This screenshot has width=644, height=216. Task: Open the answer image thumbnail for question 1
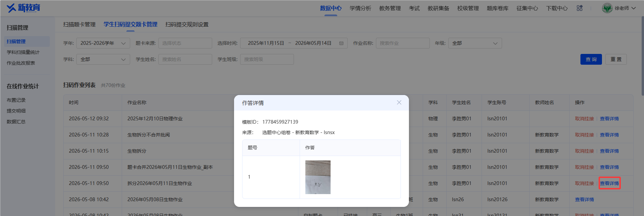pos(318,177)
